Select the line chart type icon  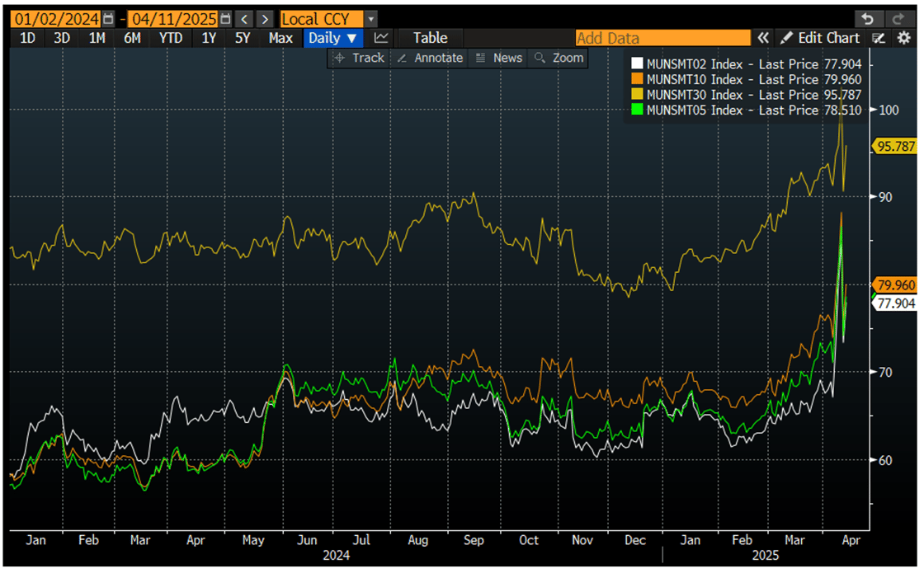pyautogui.click(x=380, y=38)
